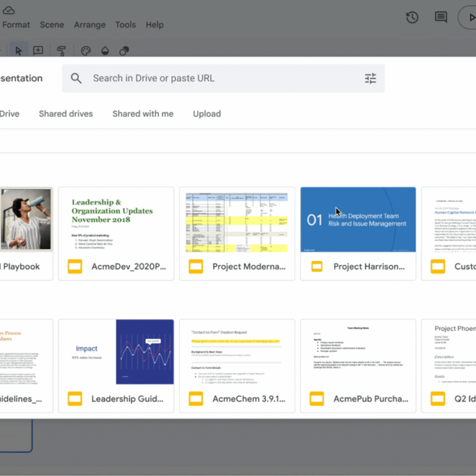This screenshot has height=476, width=476.
Task: Open the color palette tool
Action: tap(86, 51)
